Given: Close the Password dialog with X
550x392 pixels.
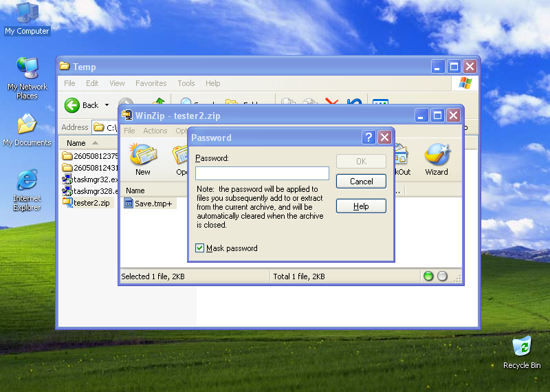Looking at the screenshot, I should (x=385, y=138).
